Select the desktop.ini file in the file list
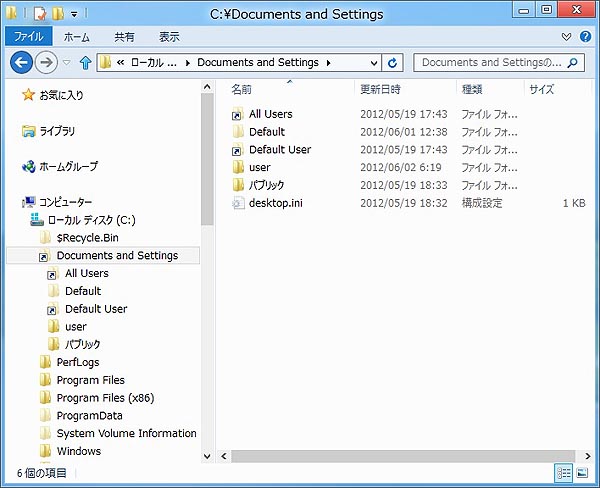This screenshot has width=600, height=488. tap(276, 203)
